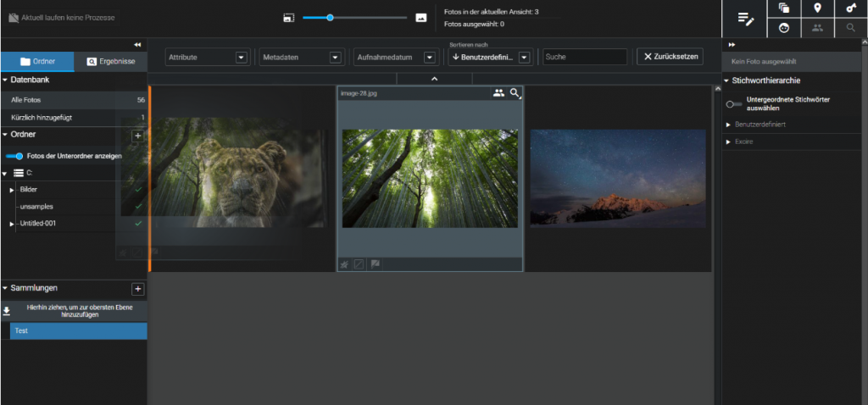Viewport: 868px width, 405px height.
Task: Add a folder with Ordner plus icon
Action: pyautogui.click(x=138, y=135)
